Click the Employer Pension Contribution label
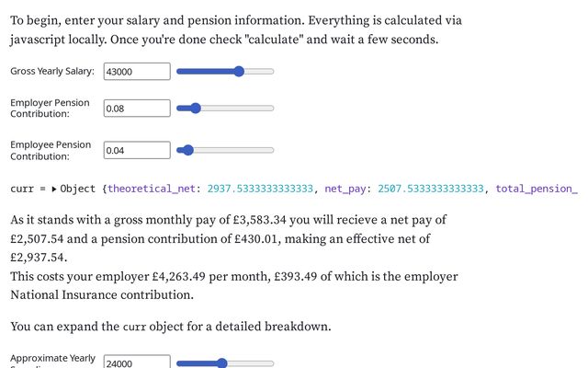588x368 pixels. (x=50, y=109)
